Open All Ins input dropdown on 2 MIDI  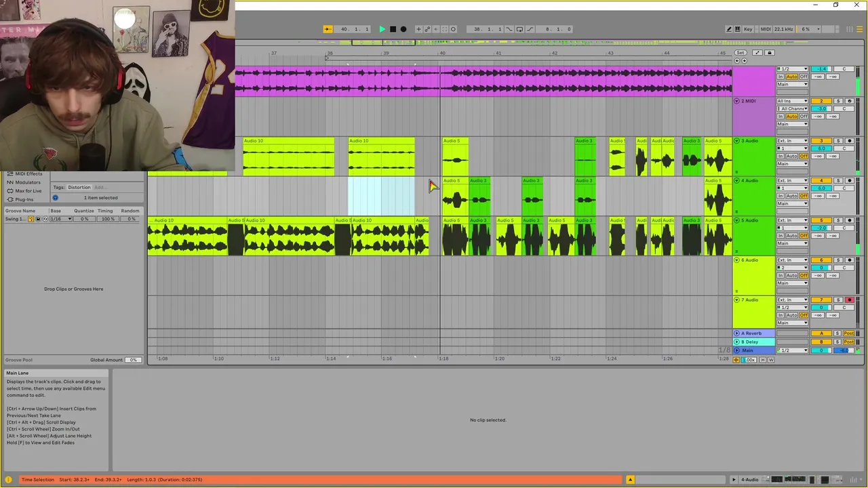coord(792,101)
